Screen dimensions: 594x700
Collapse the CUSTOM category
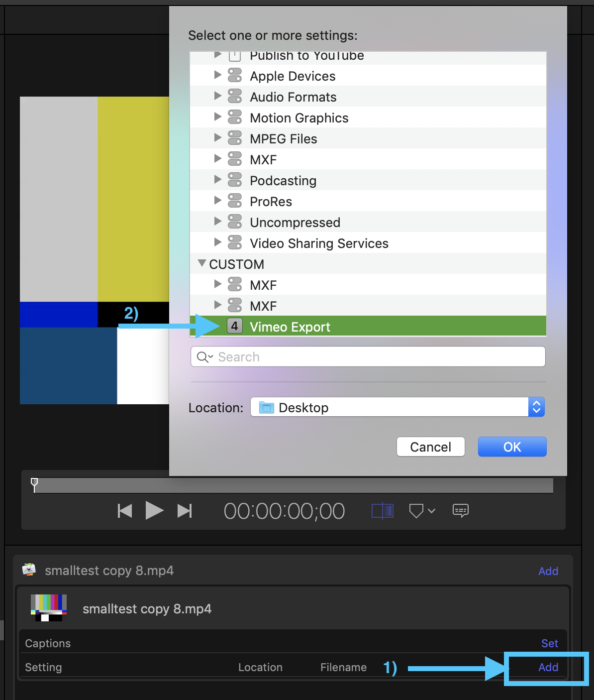[x=201, y=263]
